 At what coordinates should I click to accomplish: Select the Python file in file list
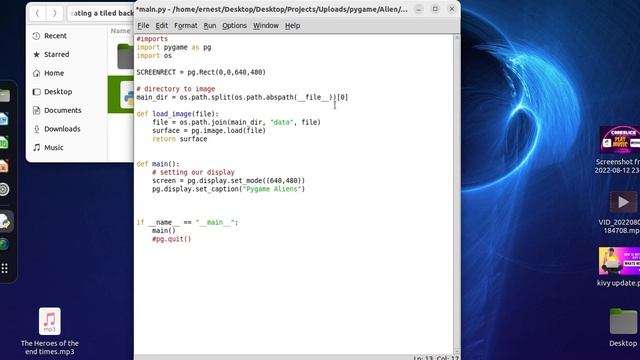coord(127,95)
